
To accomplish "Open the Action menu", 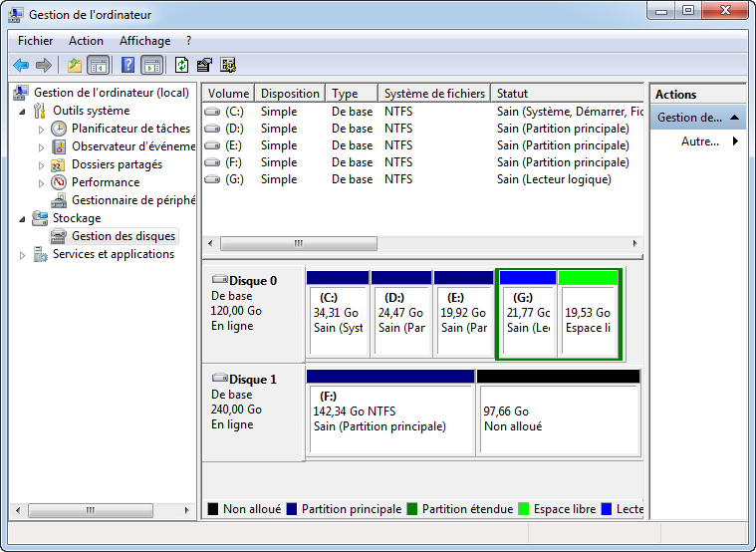I will tap(86, 41).
